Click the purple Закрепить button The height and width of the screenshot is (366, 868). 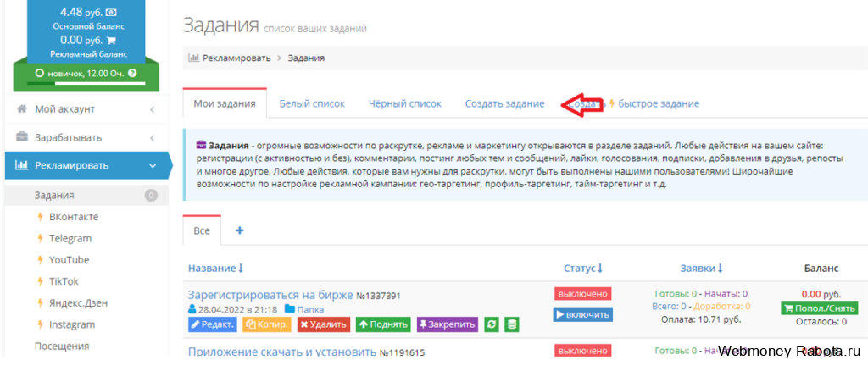448,324
